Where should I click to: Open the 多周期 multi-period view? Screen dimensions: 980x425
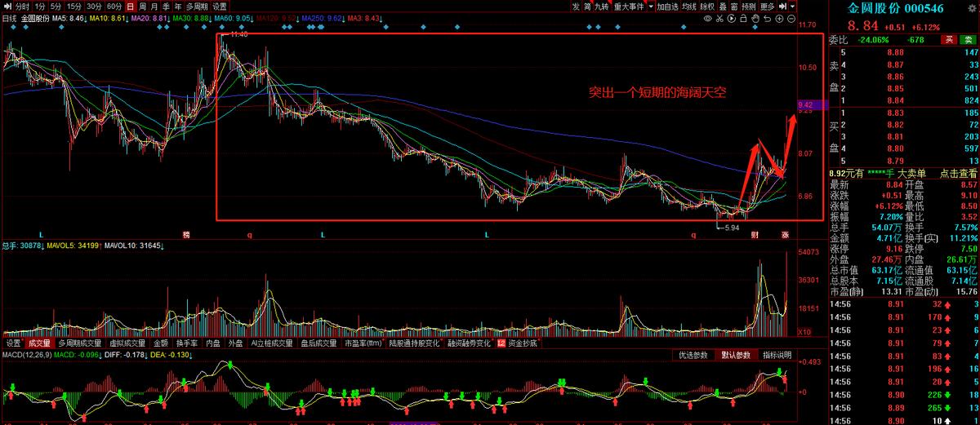197,7
